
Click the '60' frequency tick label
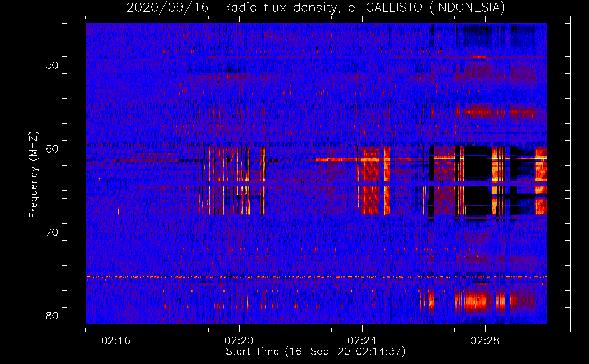52,149
